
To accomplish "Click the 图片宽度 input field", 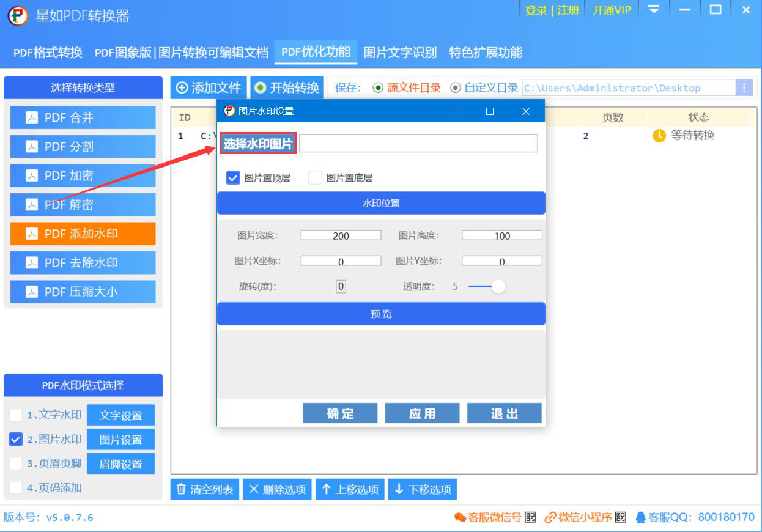I will tap(341, 235).
